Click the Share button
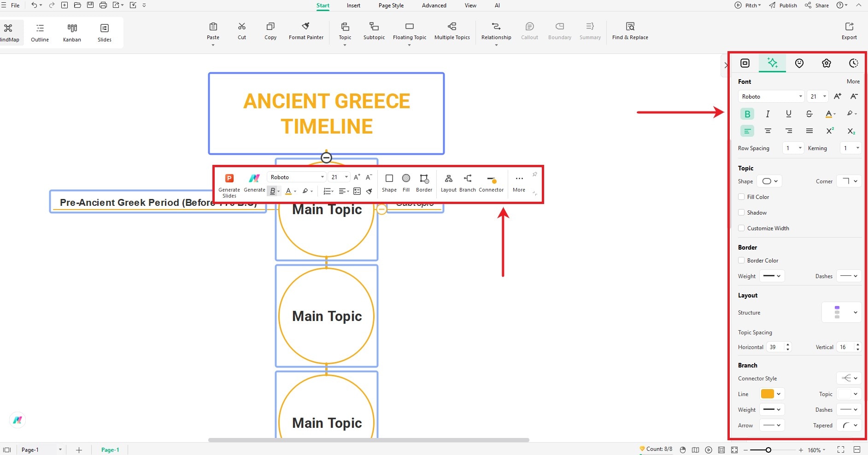868x455 pixels. tap(817, 6)
